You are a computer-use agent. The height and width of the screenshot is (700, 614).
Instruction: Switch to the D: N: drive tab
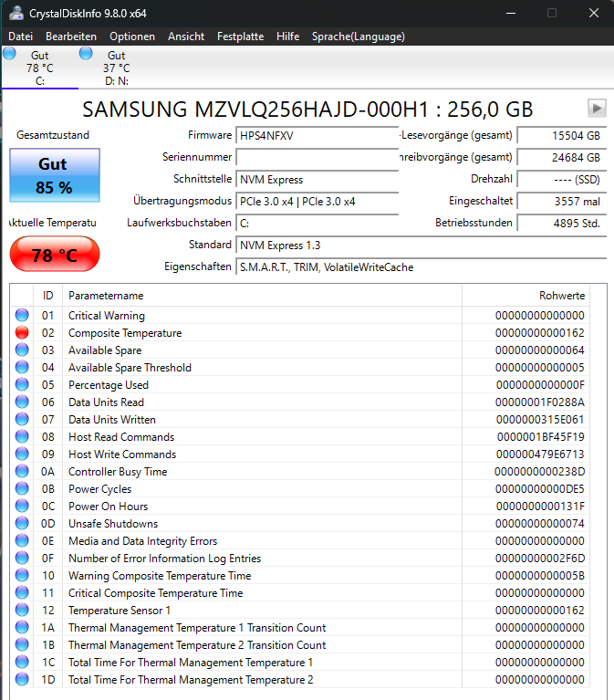(x=117, y=68)
